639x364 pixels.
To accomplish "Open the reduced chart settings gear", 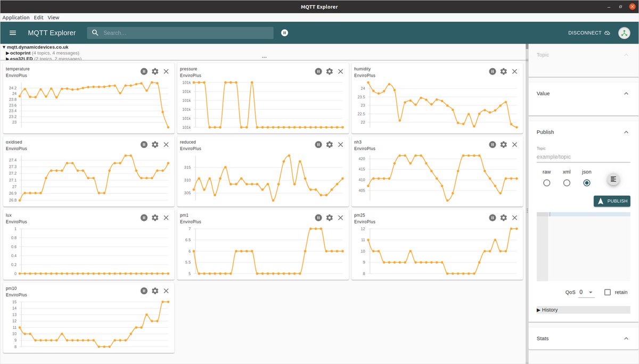I will click(330, 144).
